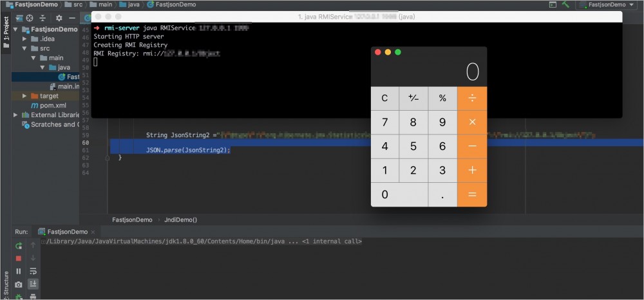Click the calculator C clear button

(384, 98)
